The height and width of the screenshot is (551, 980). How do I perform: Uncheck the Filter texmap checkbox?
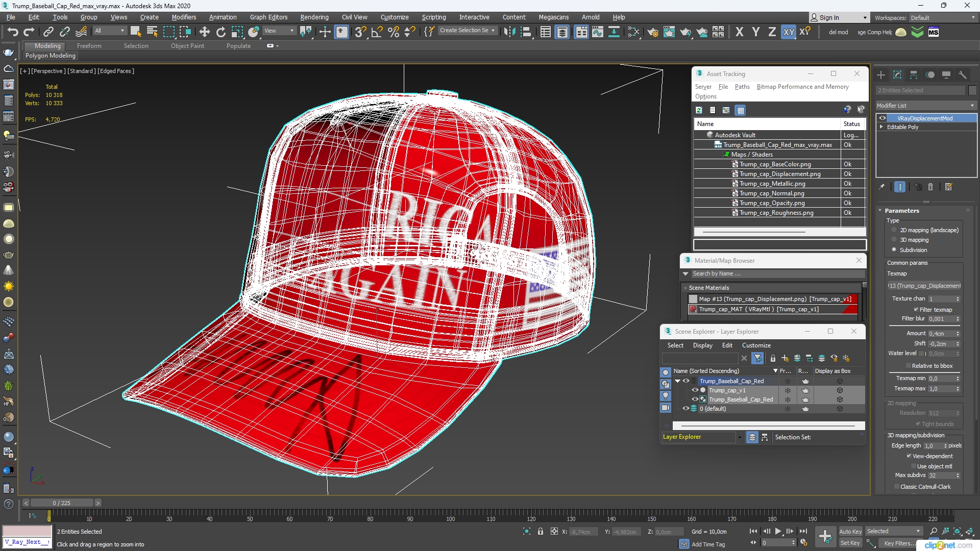pyautogui.click(x=916, y=310)
